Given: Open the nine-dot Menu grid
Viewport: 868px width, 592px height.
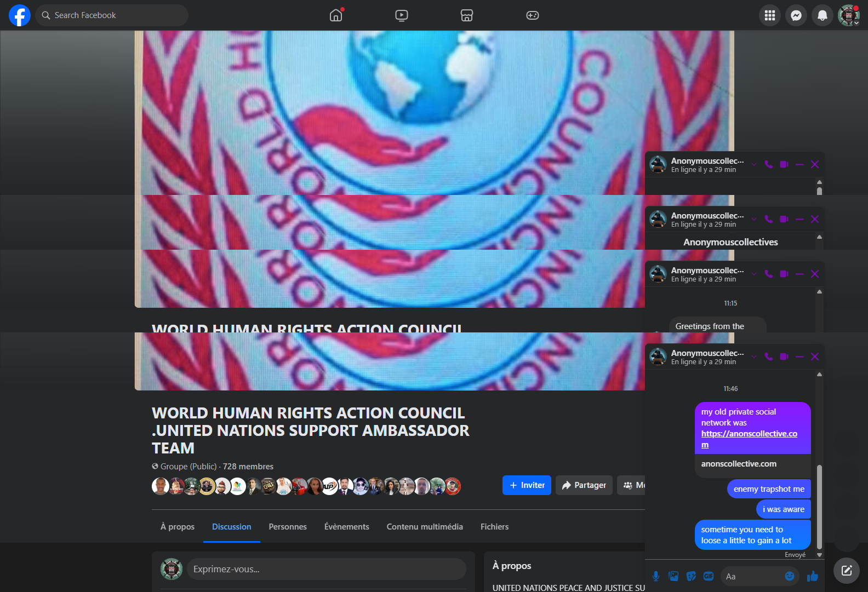Looking at the screenshot, I should click(x=770, y=15).
